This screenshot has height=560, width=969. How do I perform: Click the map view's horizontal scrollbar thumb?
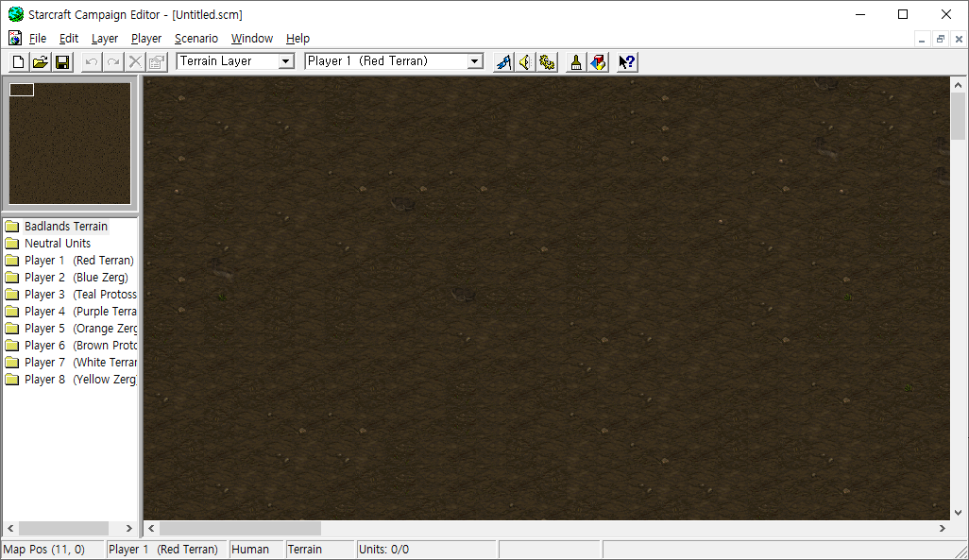point(241,529)
